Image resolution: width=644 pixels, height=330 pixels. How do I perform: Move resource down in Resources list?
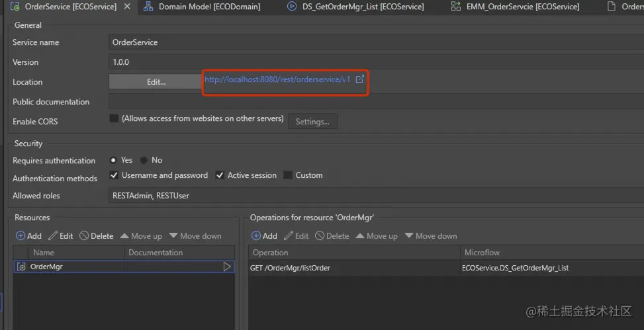[195, 236]
